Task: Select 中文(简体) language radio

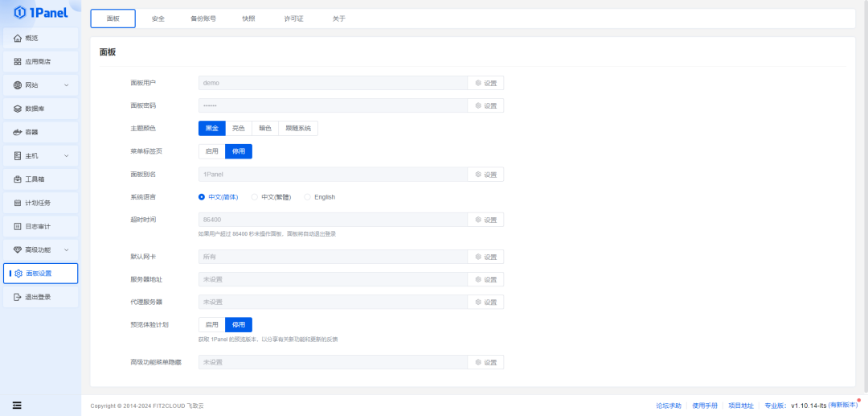Action: (218, 197)
